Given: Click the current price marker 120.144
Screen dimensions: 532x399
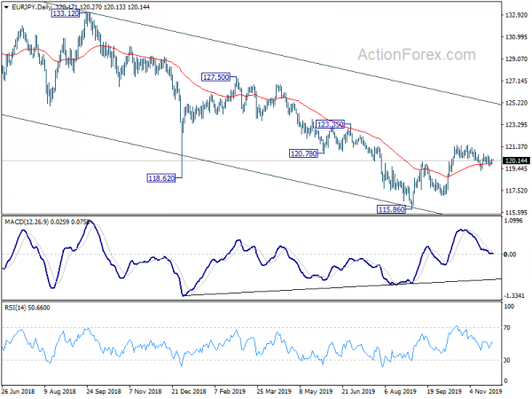Looking at the screenshot, I should pos(516,160).
